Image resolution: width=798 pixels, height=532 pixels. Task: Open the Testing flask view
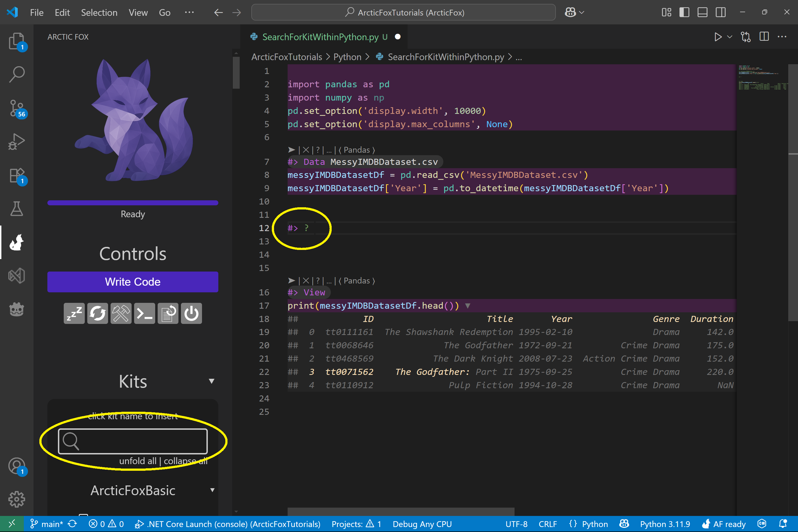click(x=16, y=209)
